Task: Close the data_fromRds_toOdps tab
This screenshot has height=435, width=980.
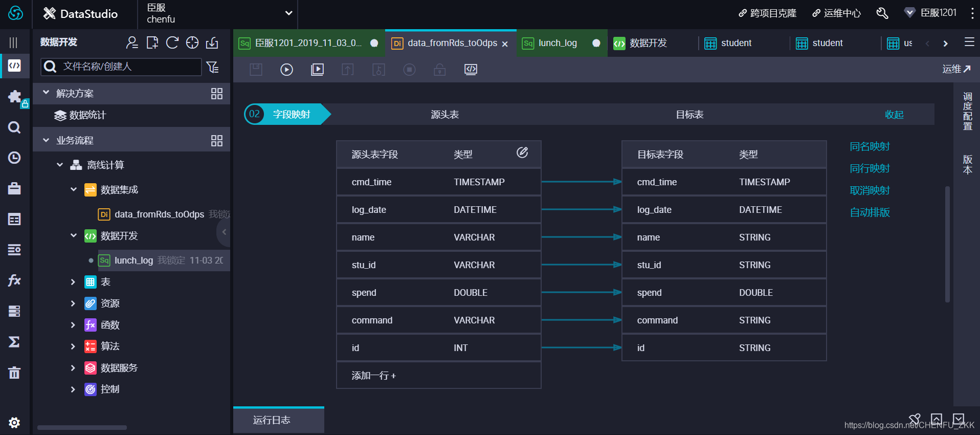Action: pyautogui.click(x=505, y=44)
